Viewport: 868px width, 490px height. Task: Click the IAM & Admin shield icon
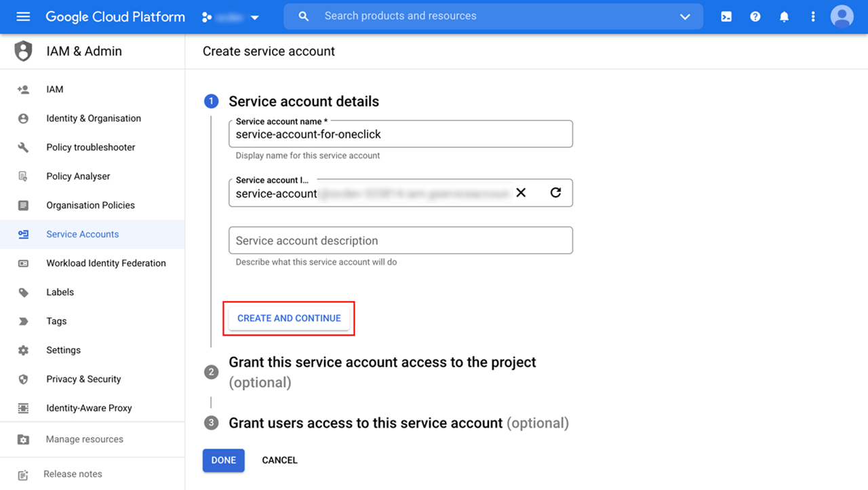[x=24, y=51]
